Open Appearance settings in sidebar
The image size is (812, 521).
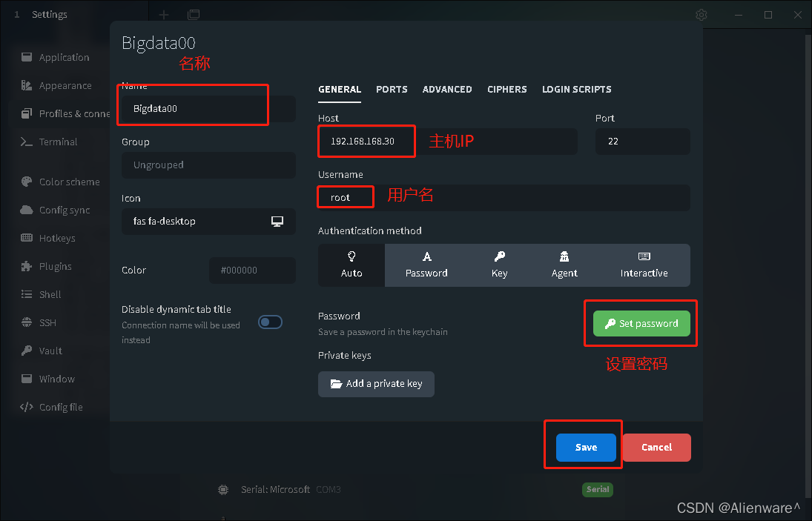click(56, 85)
